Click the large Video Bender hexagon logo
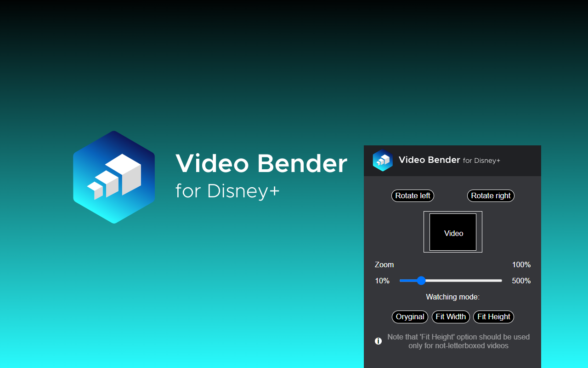 click(x=114, y=177)
